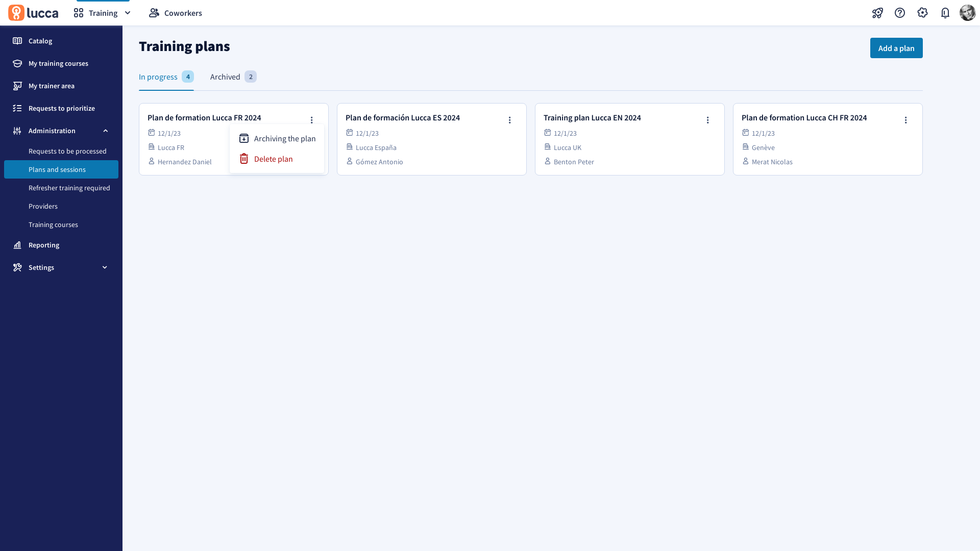
Task: Click the Reporting bar chart icon
Action: (x=17, y=245)
